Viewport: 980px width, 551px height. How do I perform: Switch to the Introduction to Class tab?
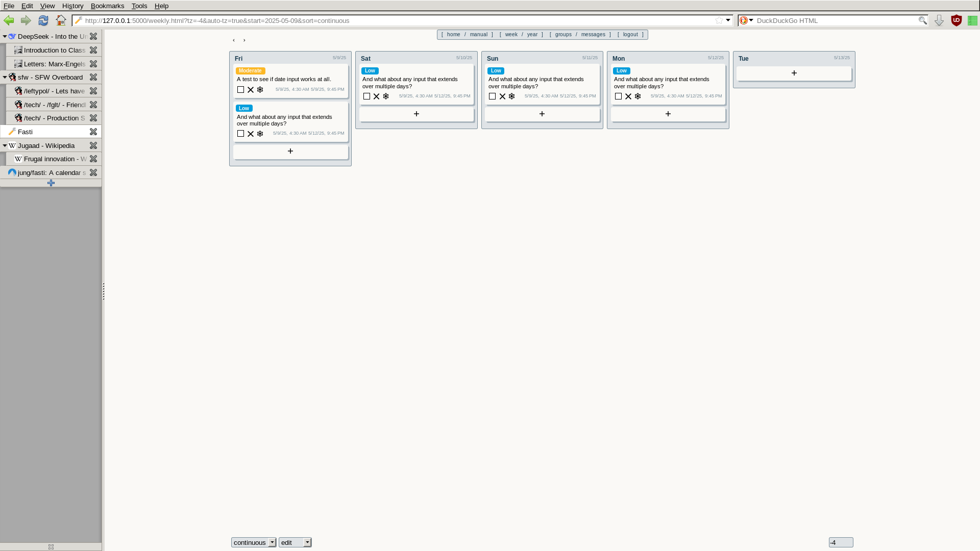(x=54, y=50)
